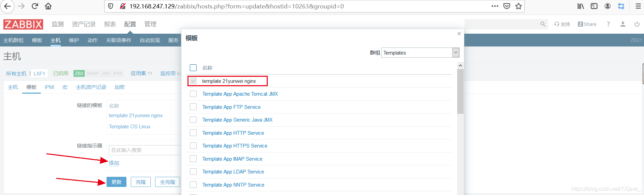Image resolution: width=644 pixels, height=195 pixels.
Task: Open Template App Apache Tomcat JMX link
Action: coord(240,94)
